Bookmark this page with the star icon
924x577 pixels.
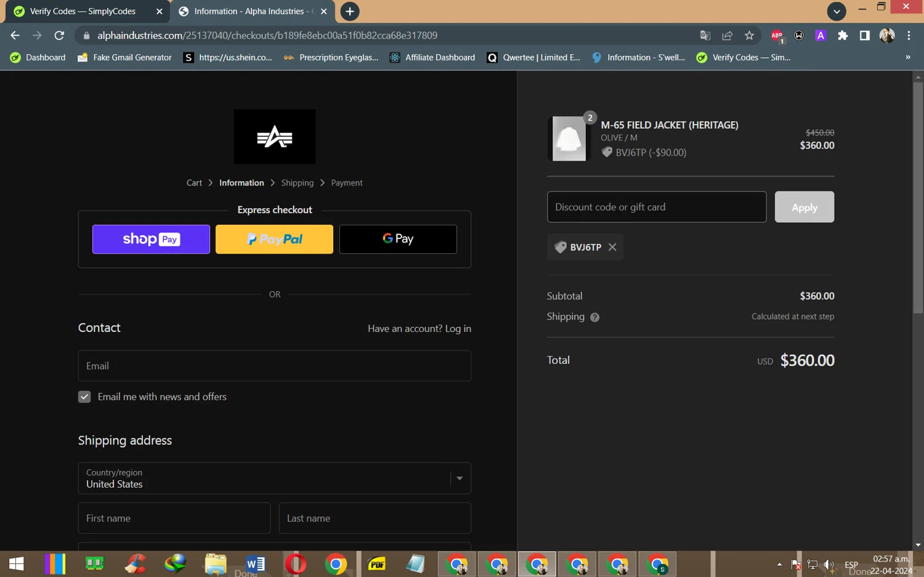pyautogui.click(x=749, y=36)
